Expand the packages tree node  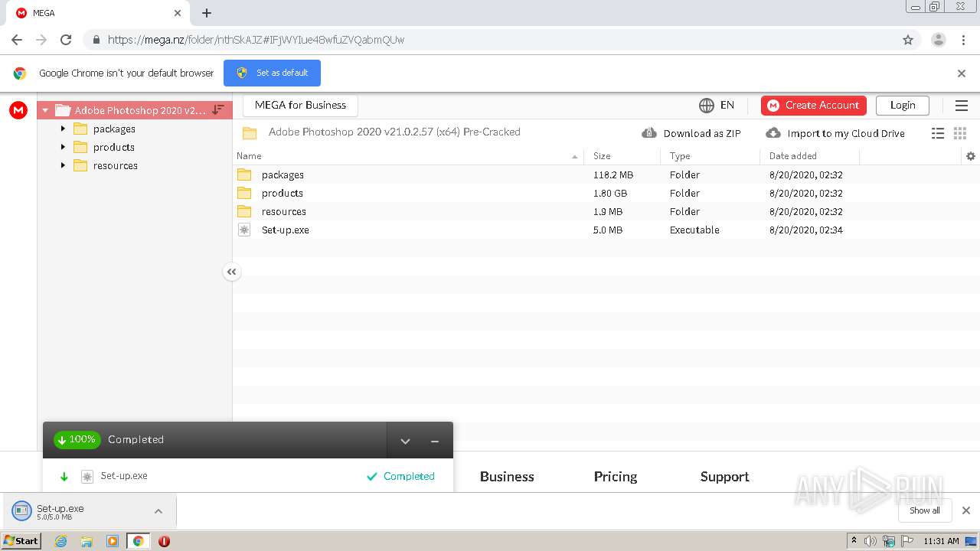(x=63, y=129)
